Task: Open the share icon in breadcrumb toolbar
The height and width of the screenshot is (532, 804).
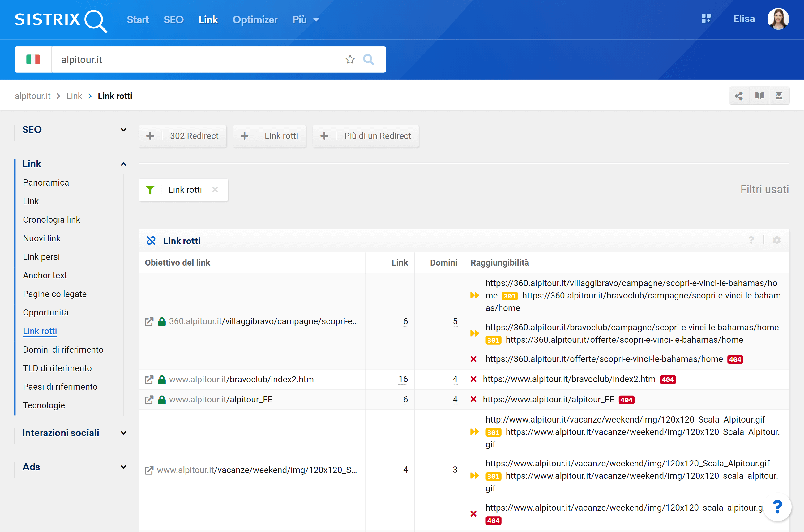Action: pos(739,96)
